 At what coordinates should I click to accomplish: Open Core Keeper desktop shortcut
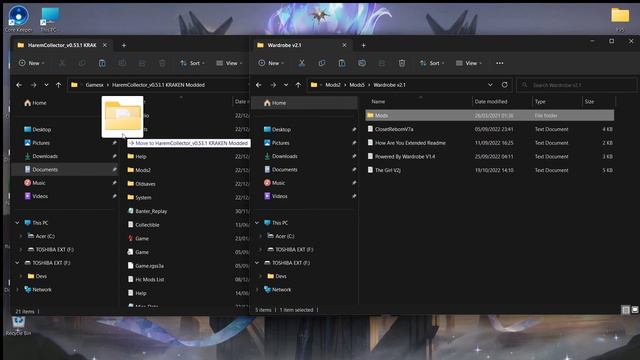18,19
